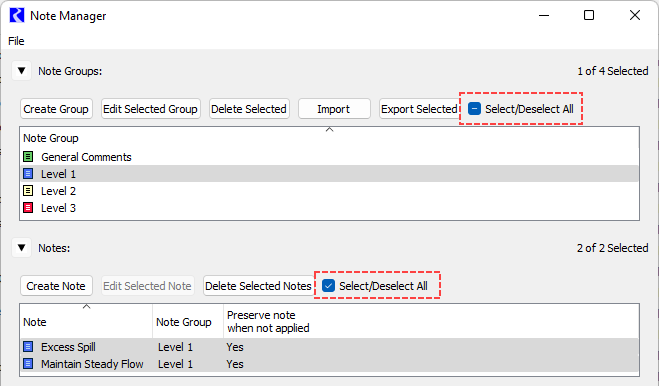Collapse the Note Groups section triangle
The width and height of the screenshot is (659, 386).
pyautogui.click(x=21, y=71)
